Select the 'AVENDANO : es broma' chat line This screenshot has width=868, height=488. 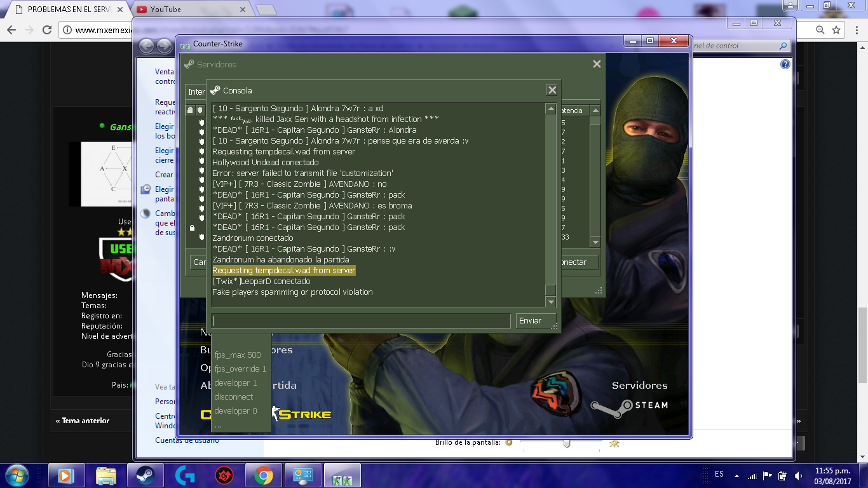click(312, 206)
